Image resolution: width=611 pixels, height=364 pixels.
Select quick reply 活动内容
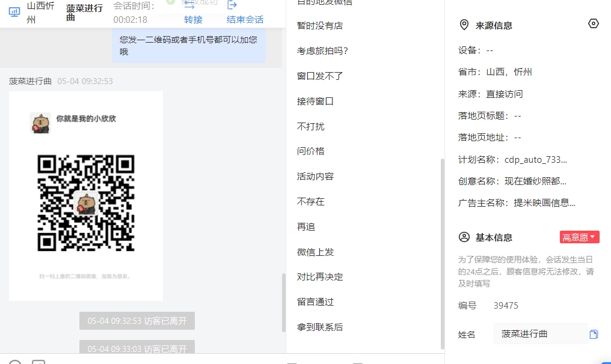pyautogui.click(x=315, y=177)
